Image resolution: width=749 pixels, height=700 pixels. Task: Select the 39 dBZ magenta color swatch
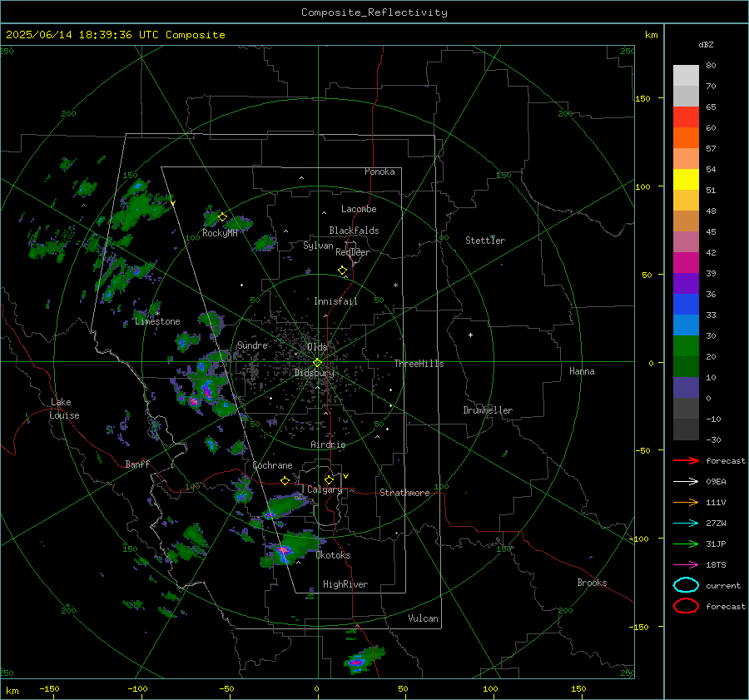[x=686, y=262]
